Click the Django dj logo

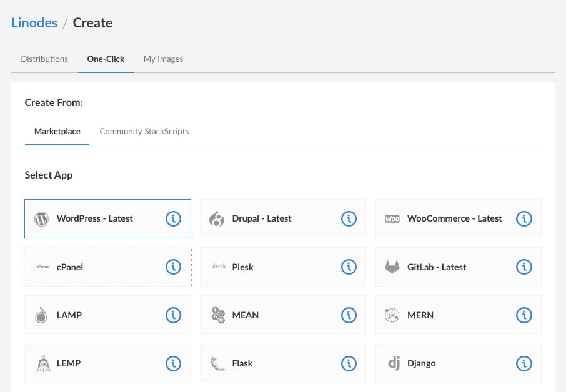click(394, 363)
